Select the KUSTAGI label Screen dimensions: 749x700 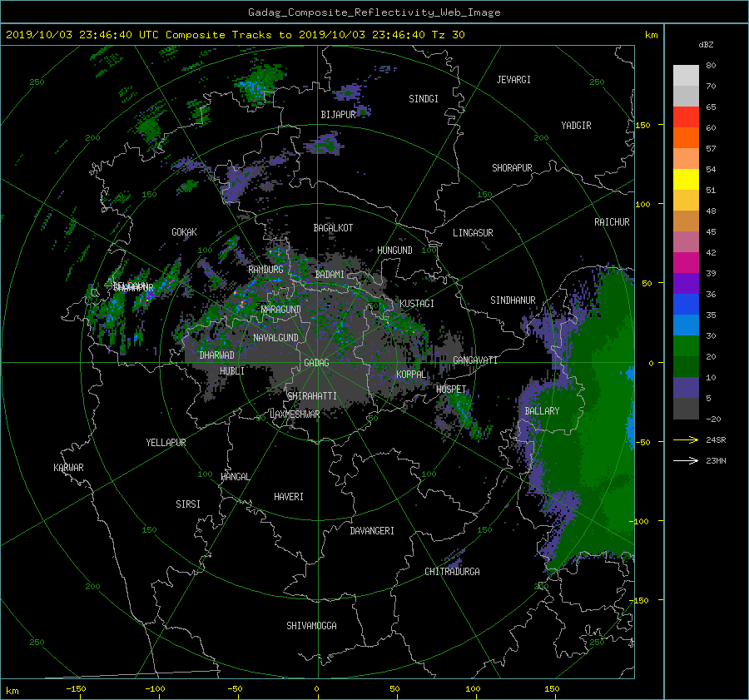(x=417, y=304)
